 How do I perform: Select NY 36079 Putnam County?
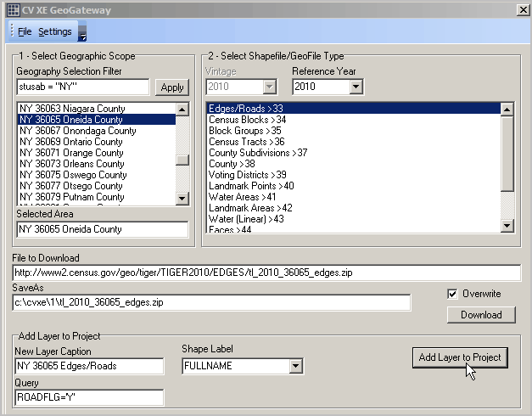[x=97, y=197]
